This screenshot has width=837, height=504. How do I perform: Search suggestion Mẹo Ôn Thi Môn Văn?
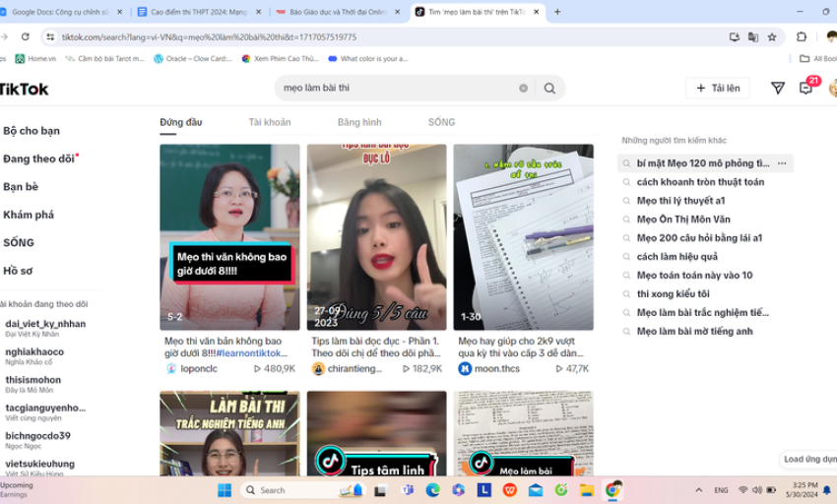pos(683,220)
